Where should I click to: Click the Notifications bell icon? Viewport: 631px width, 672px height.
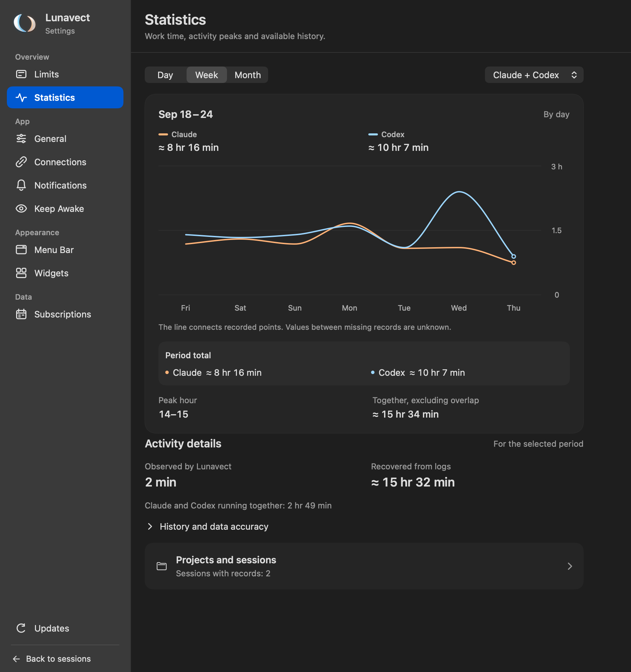tap(21, 185)
